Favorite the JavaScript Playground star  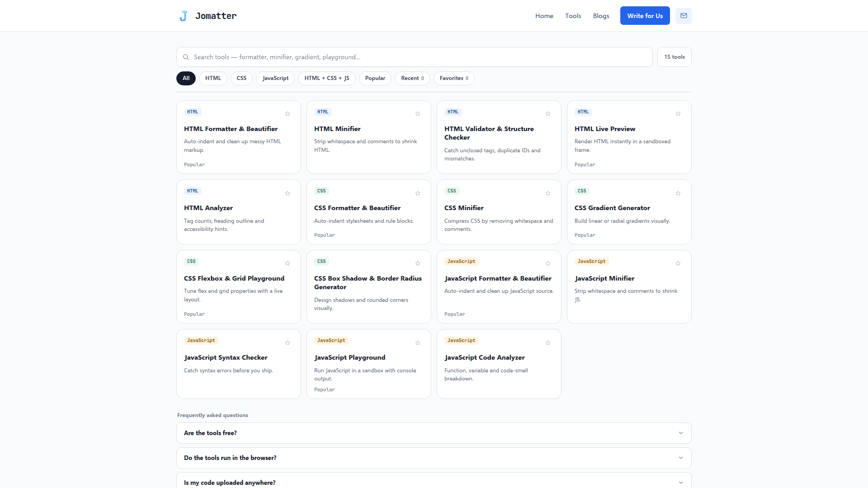pos(418,343)
